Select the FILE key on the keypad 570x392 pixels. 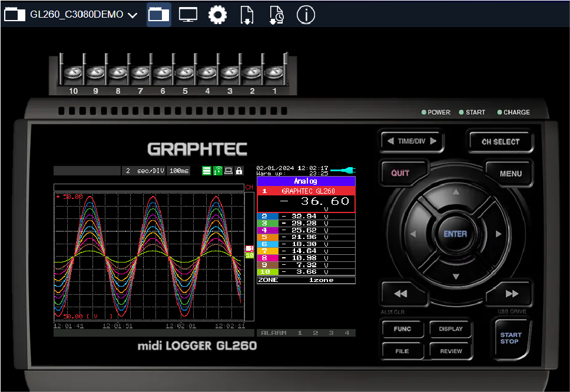tap(402, 351)
